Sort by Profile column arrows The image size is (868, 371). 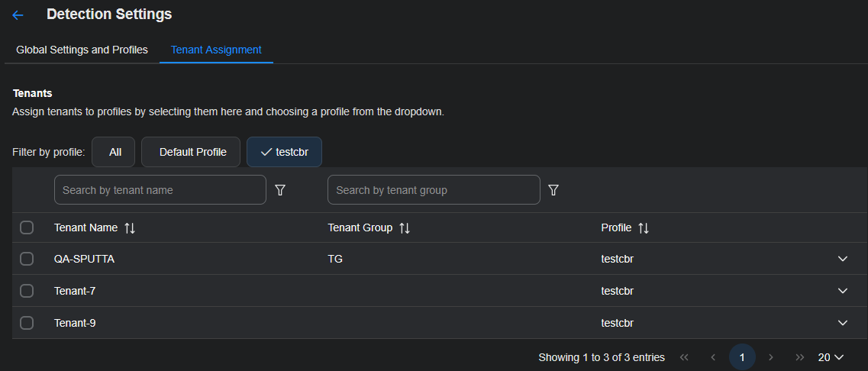[644, 228]
